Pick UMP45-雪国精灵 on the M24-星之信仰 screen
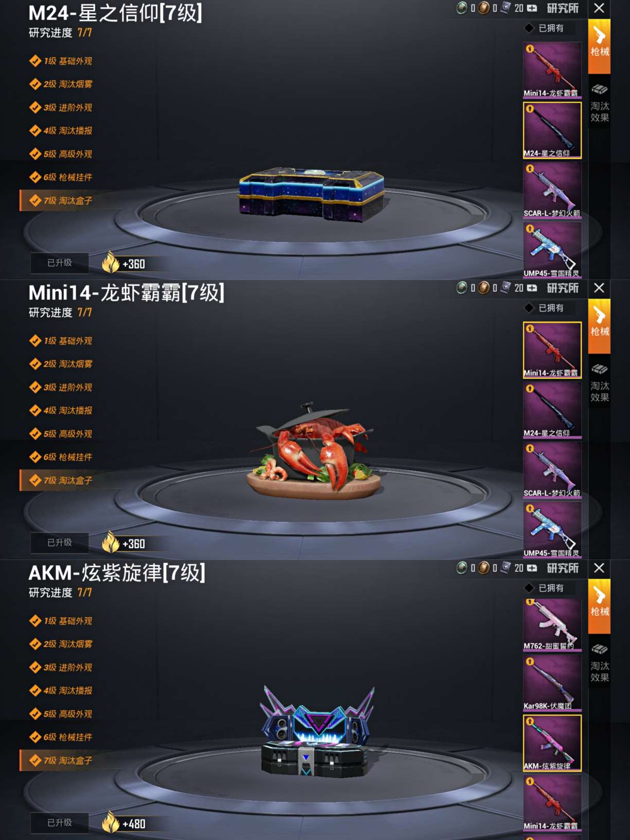630x840 pixels. pos(552,250)
